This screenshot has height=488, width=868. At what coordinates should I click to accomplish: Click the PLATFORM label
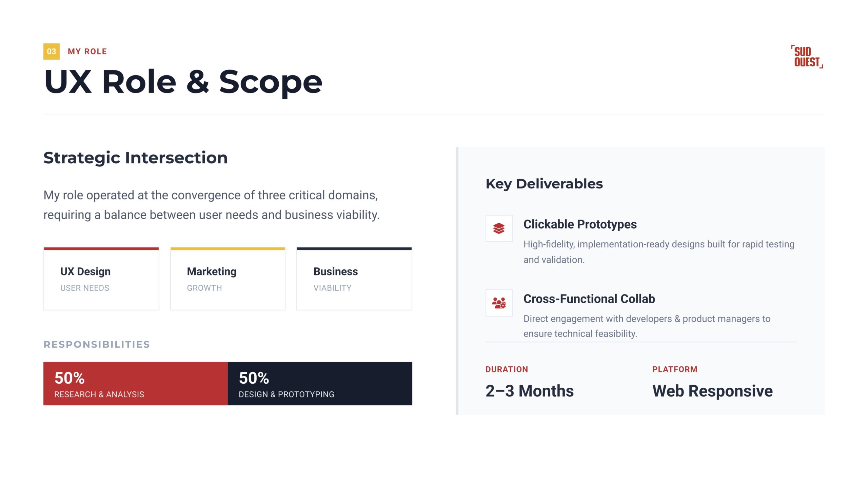click(x=675, y=369)
